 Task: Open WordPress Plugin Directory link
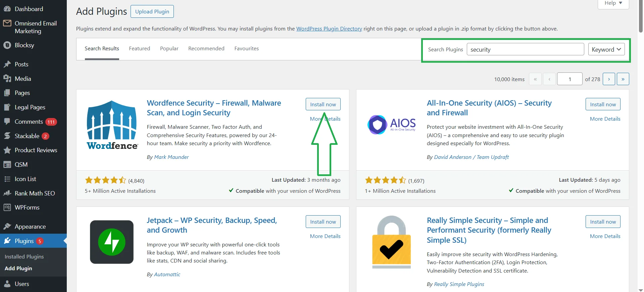pos(329,29)
